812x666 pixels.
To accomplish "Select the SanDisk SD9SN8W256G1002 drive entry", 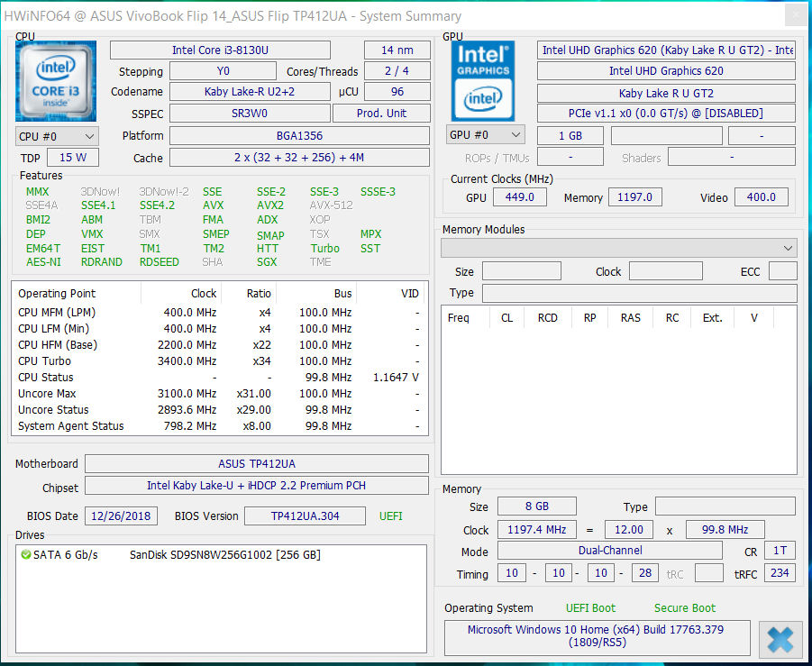I will click(x=224, y=554).
